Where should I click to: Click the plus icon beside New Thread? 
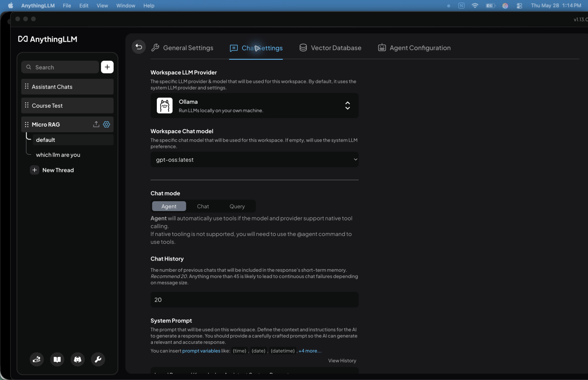(x=34, y=170)
